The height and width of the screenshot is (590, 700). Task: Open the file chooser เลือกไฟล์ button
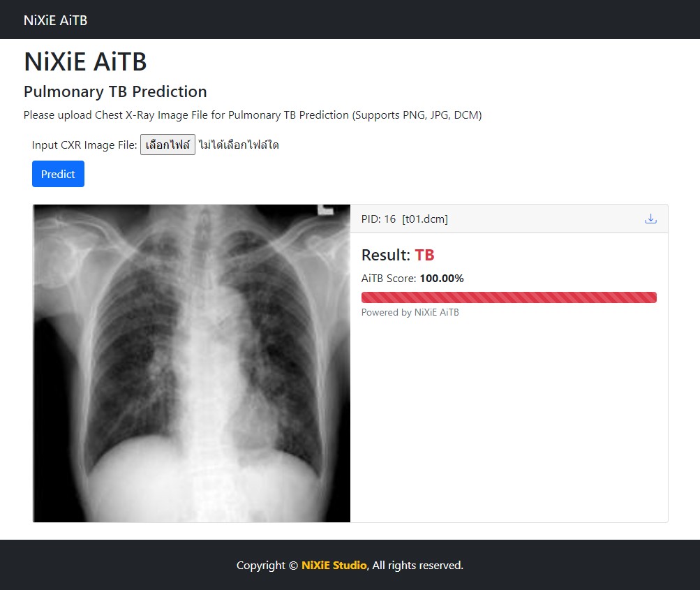coord(167,145)
